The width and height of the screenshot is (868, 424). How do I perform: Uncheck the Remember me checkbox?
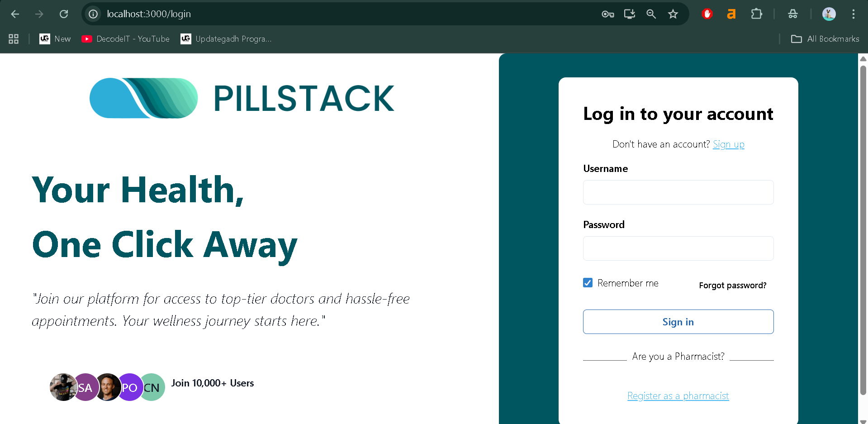pos(588,283)
